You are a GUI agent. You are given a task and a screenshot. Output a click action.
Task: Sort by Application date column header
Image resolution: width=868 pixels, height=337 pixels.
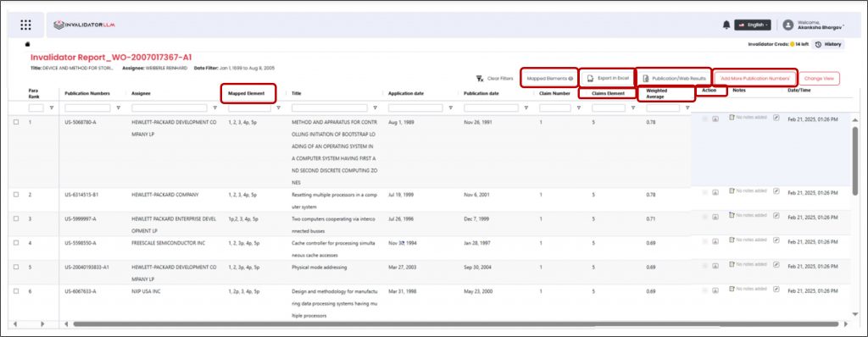406,93
